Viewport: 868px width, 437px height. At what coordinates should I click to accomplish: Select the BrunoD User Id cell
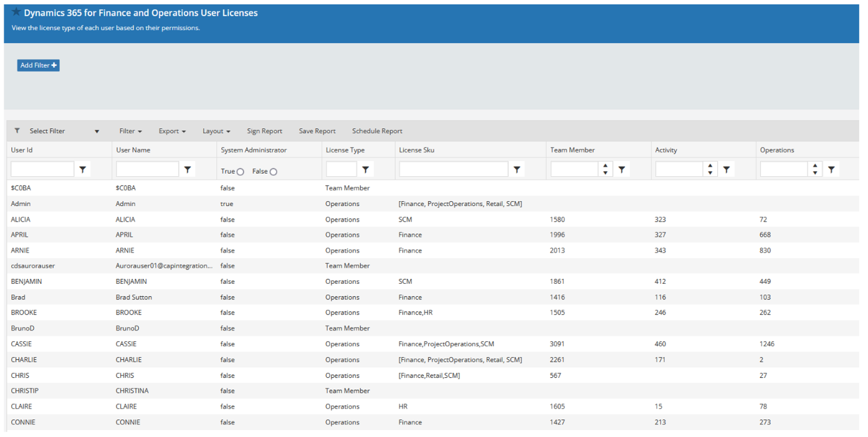point(22,328)
